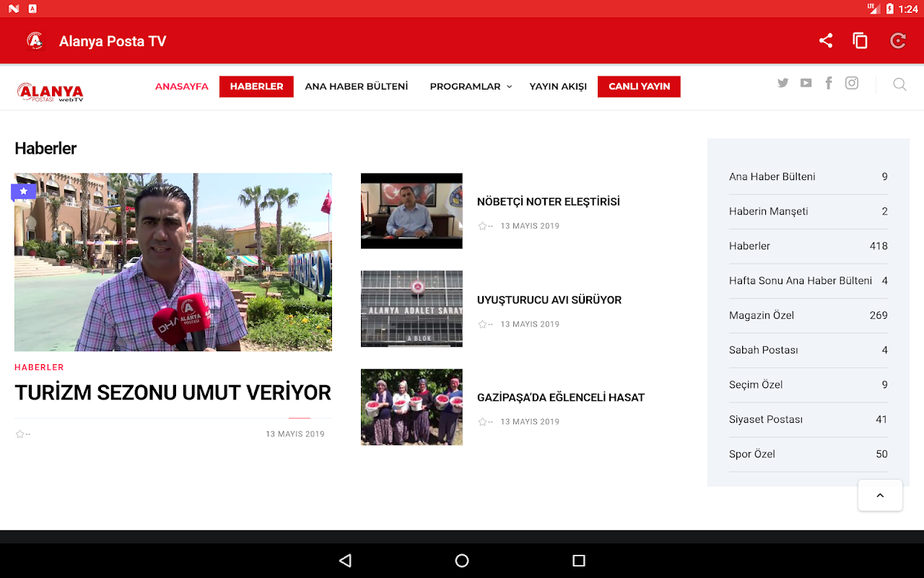924x578 pixels.
Task: Click the date under Uyuşturucu Avı Sürüyor
Action: [530, 324]
